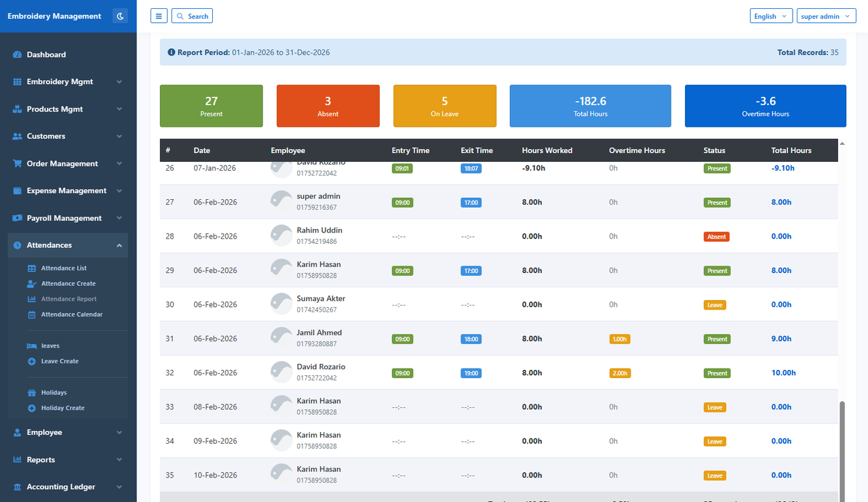Expand the Order Management chevron
The image size is (868, 502).
(119, 164)
